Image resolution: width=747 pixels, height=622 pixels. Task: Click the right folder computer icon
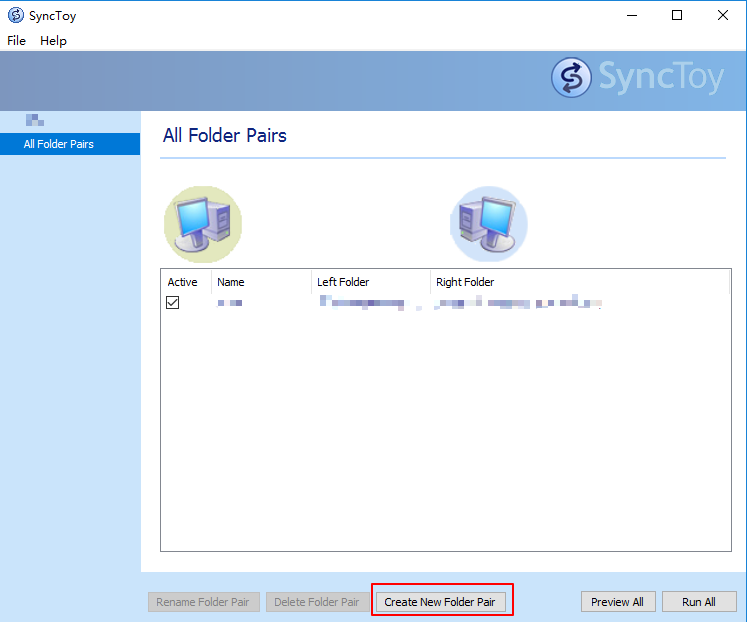[488, 224]
